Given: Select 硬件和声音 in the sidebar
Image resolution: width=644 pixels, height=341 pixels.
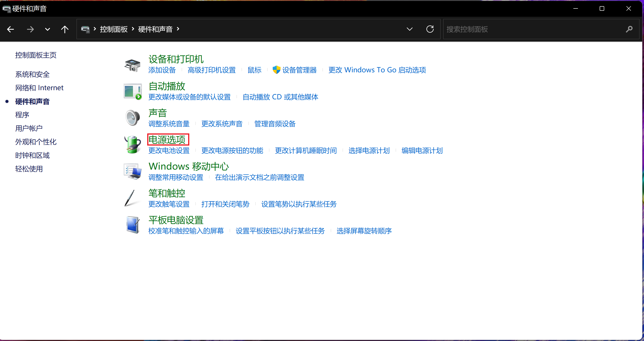Looking at the screenshot, I should click(32, 102).
